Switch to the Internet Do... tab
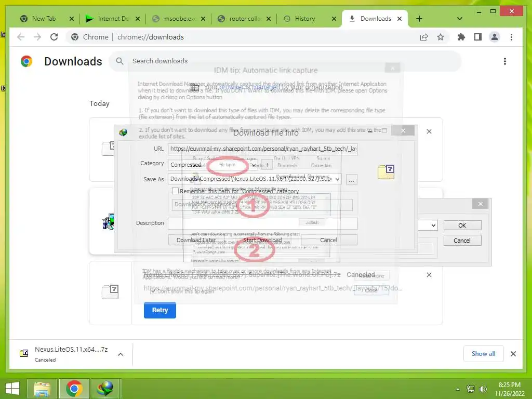Viewport: 532px width, 399px height. tap(113, 19)
